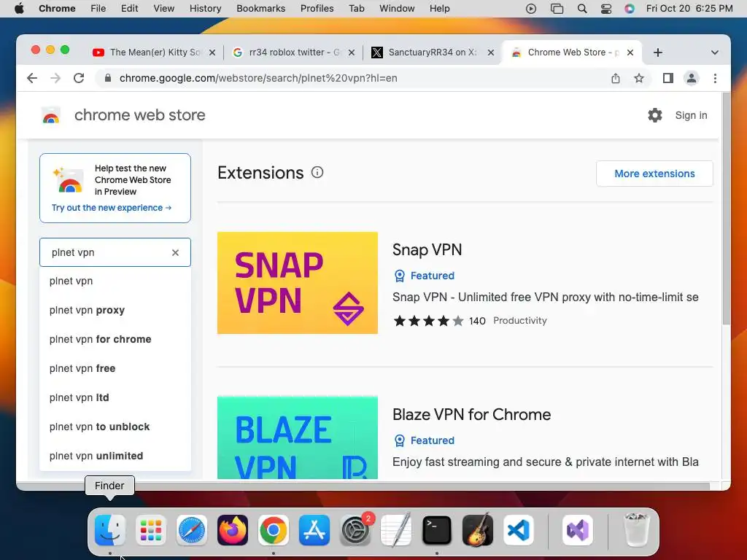Close the Mean(er) Kitty YouTube tab
Screen dimensions: 747x560
[x=212, y=52]
